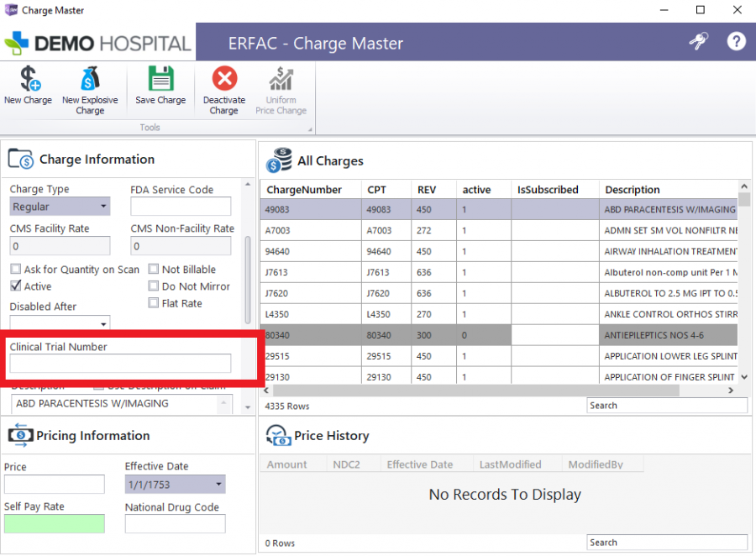Click the All Charges scroll right arrow
The image size is (756, 556).
coord(731,390)
